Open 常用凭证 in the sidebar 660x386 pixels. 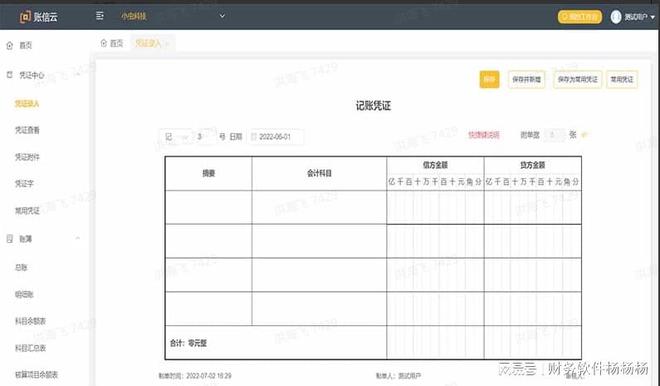27,210
